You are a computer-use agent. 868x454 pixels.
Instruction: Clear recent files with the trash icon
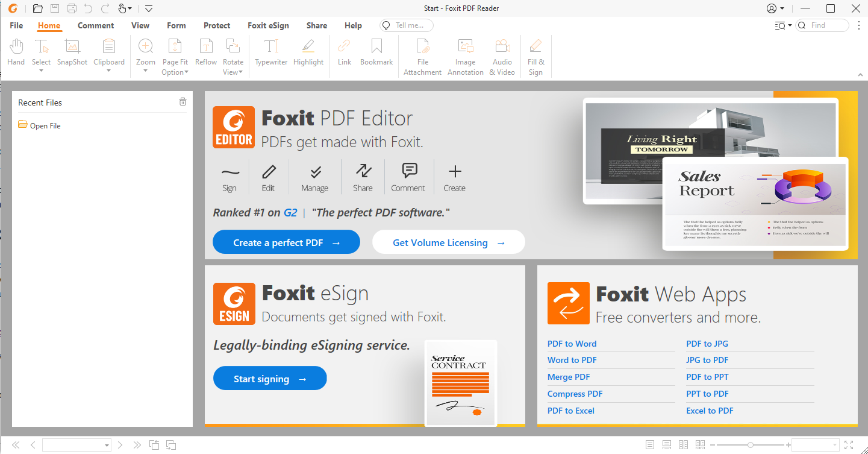183,102
